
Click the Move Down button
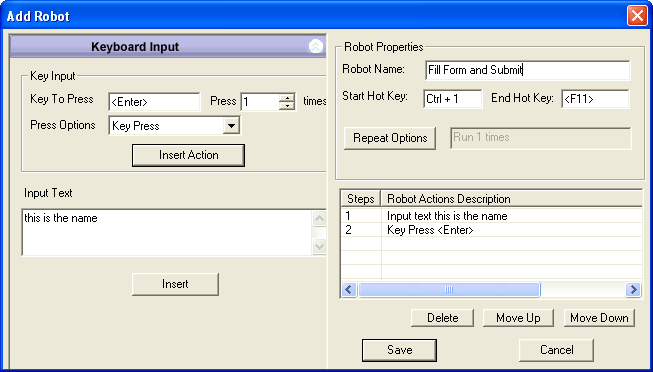(599, 318)
